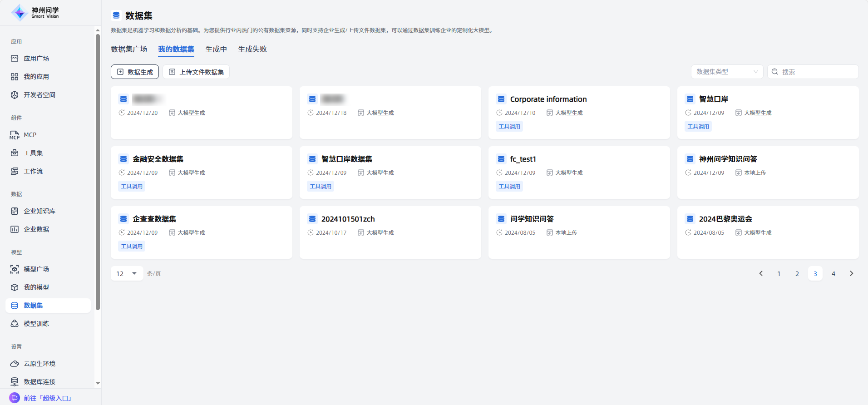Click the MCP icon in sidebar
Image resolution: width=868 pixels, height=405 pixels.
pos(15,135)
